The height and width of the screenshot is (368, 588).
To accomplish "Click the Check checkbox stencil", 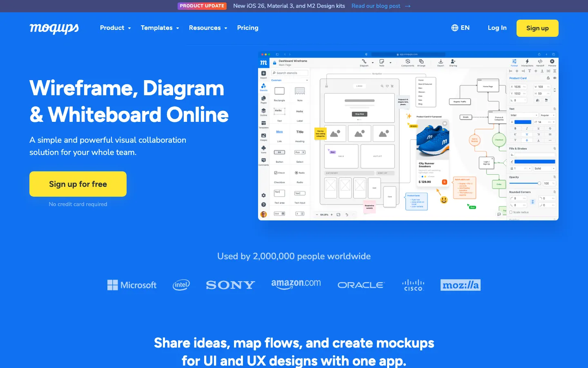I will [x=276, y=173].
